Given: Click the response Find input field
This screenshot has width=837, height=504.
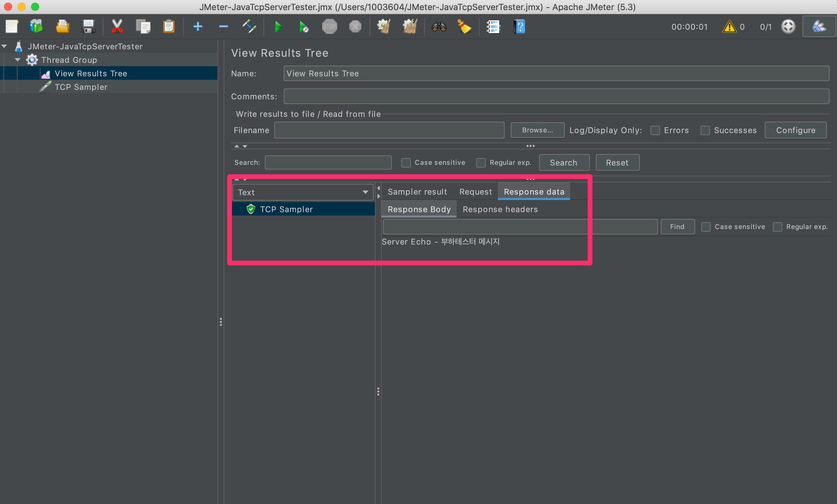Looking at the screenshot, I should coord(520,227).
